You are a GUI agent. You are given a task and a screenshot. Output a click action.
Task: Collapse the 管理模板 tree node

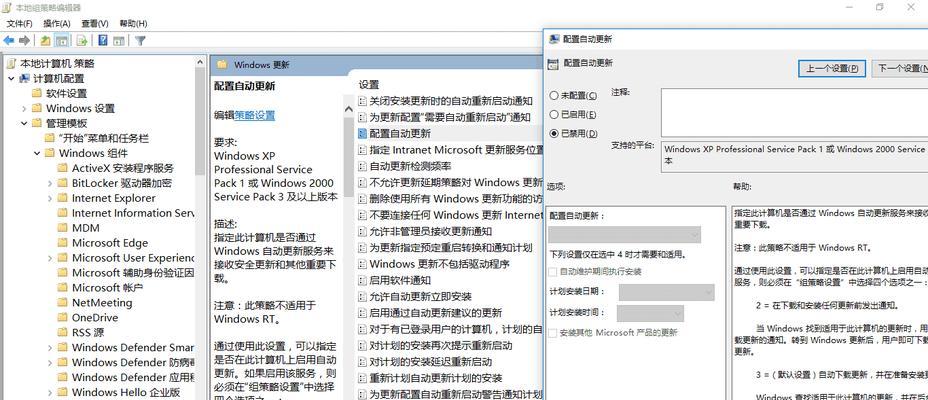click(x=24, y=124)
